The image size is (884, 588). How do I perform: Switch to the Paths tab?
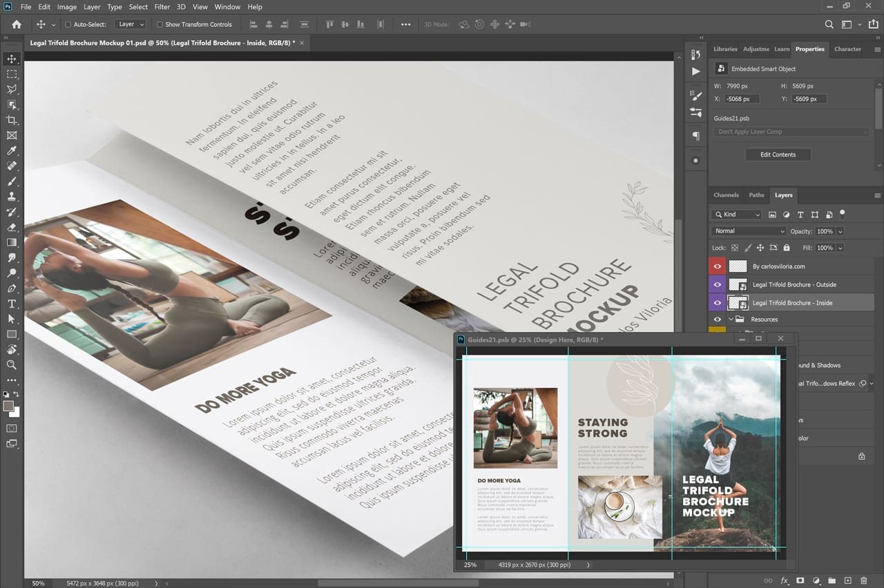(756, 195)
